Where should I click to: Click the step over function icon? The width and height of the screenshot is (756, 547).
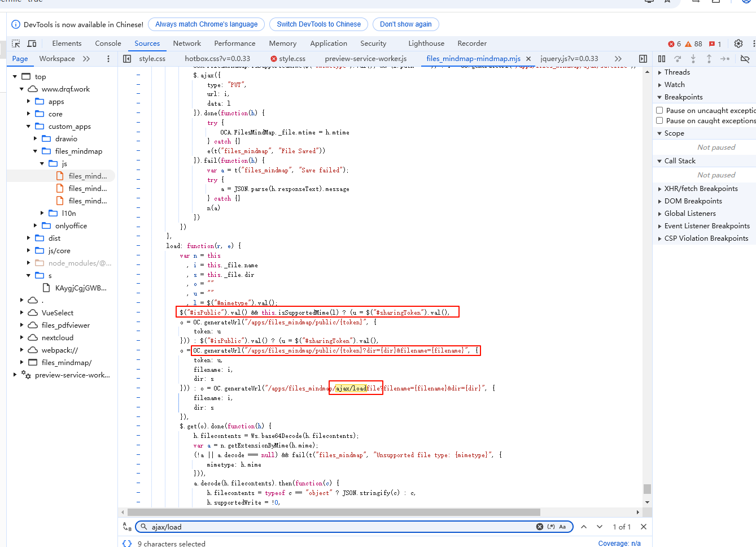(x=678, y=59)
